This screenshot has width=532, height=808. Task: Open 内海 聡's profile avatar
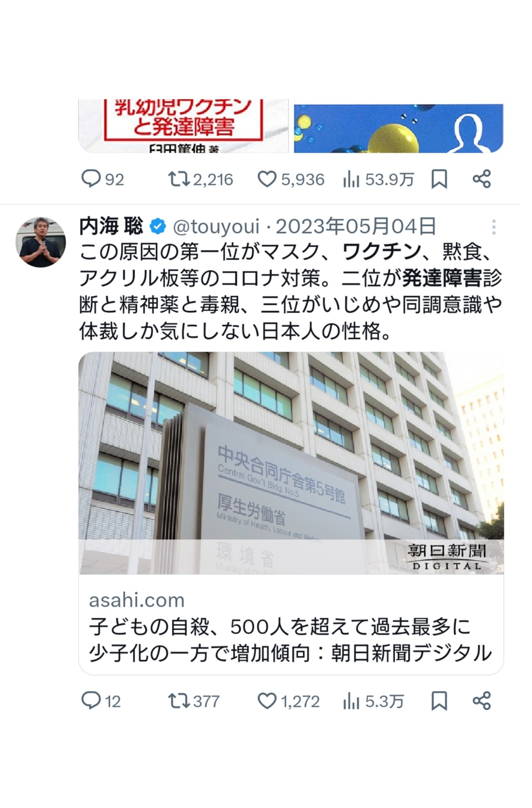pos(41,242)
